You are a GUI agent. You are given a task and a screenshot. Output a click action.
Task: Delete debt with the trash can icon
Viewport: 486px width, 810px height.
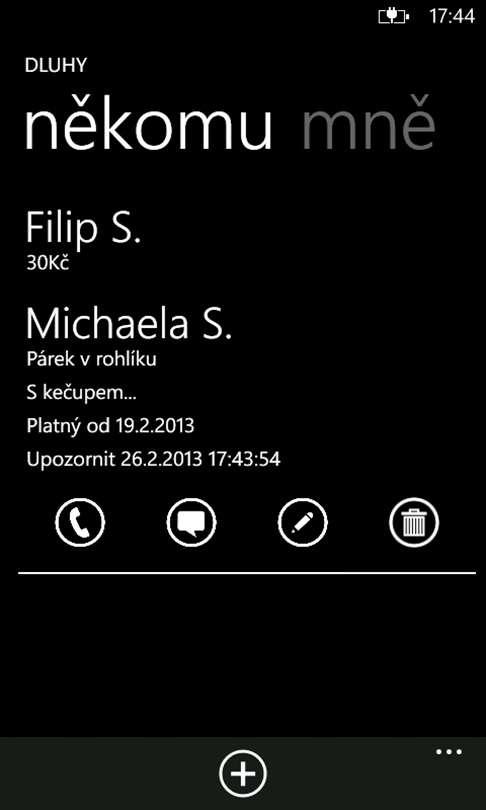click(414, 522)
